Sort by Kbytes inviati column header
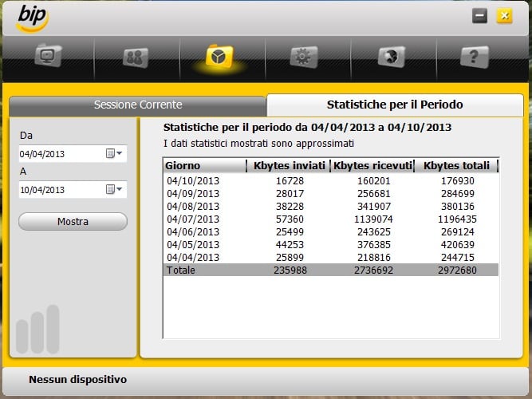This screenshot has width=532, height=399. (289, 166)
